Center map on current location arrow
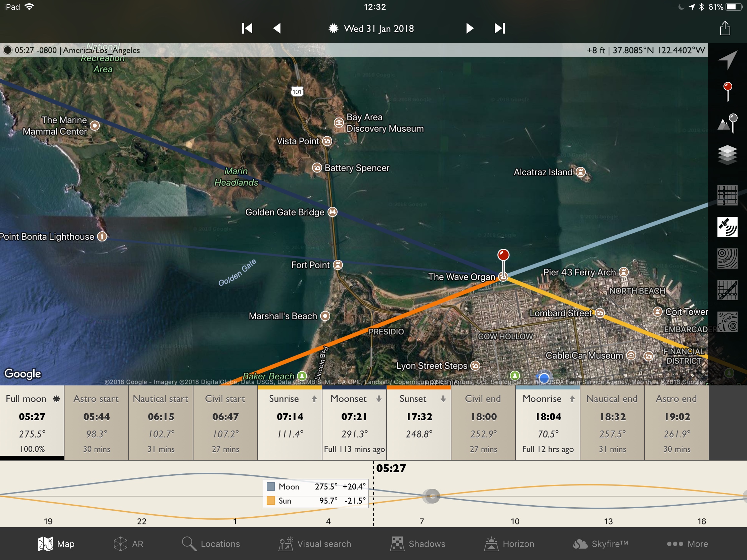Viewport: 747px width, 560px height. [728, 60]
